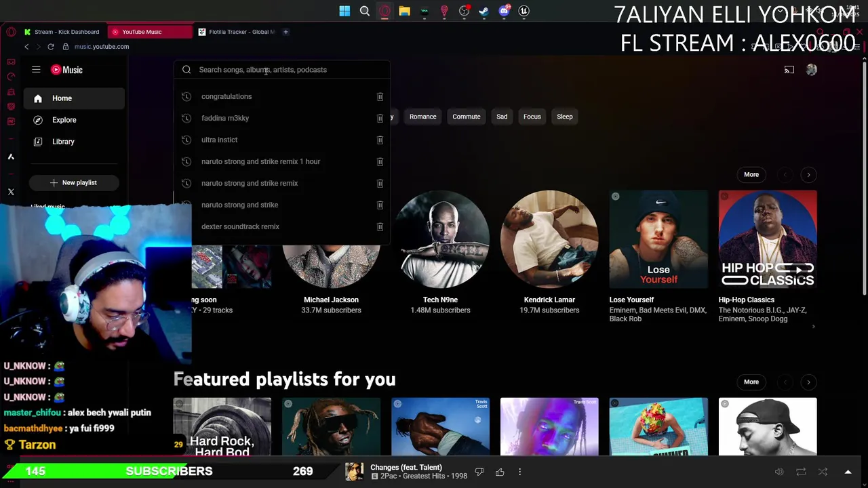This screenshot has width=868, height=488.
Task: Select the Sleep mood chip
Action: 565,117
